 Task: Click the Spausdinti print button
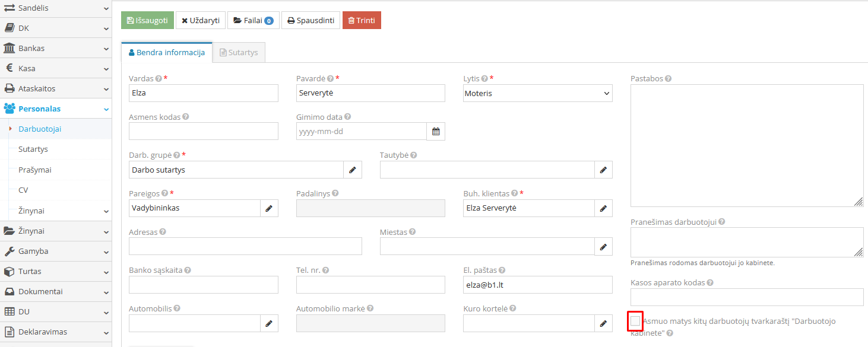311,20
